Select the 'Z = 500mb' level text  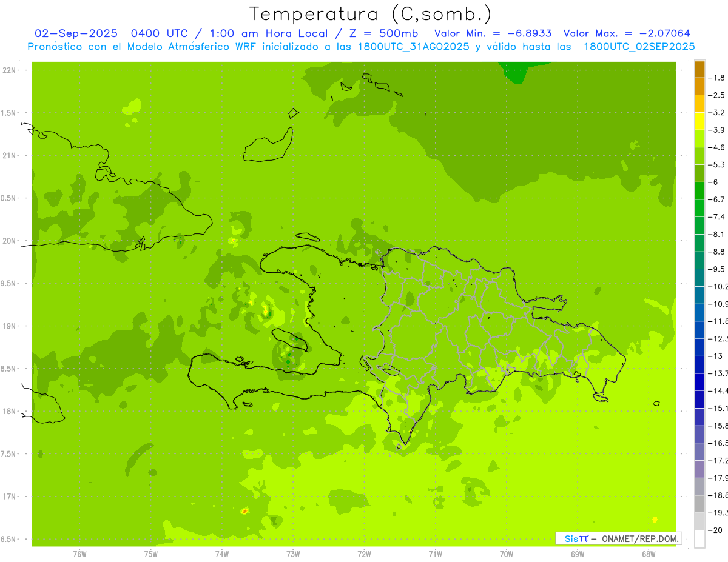point(385,34)
